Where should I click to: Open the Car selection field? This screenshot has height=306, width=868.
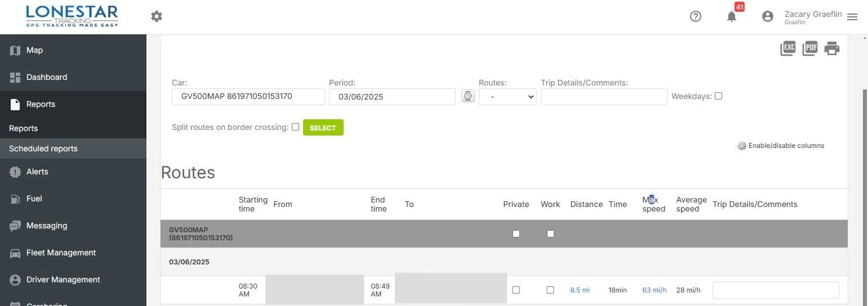tap(248, 97)
